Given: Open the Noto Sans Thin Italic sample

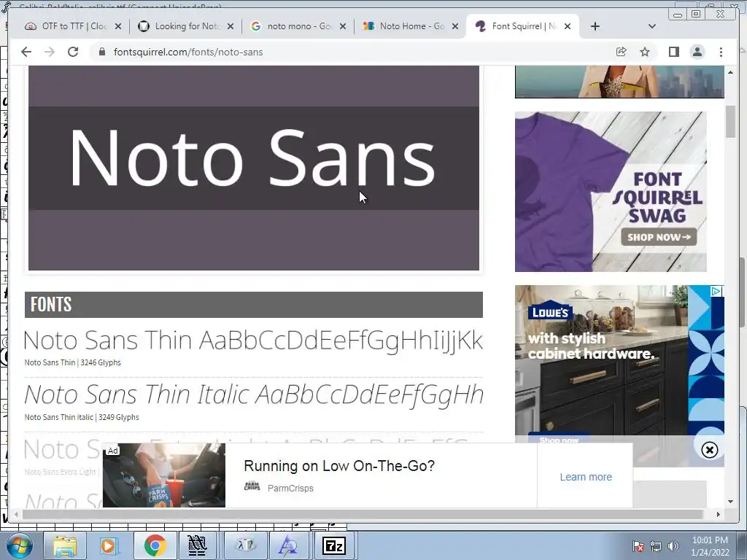Looking at the screenshot, I should 253,394.
